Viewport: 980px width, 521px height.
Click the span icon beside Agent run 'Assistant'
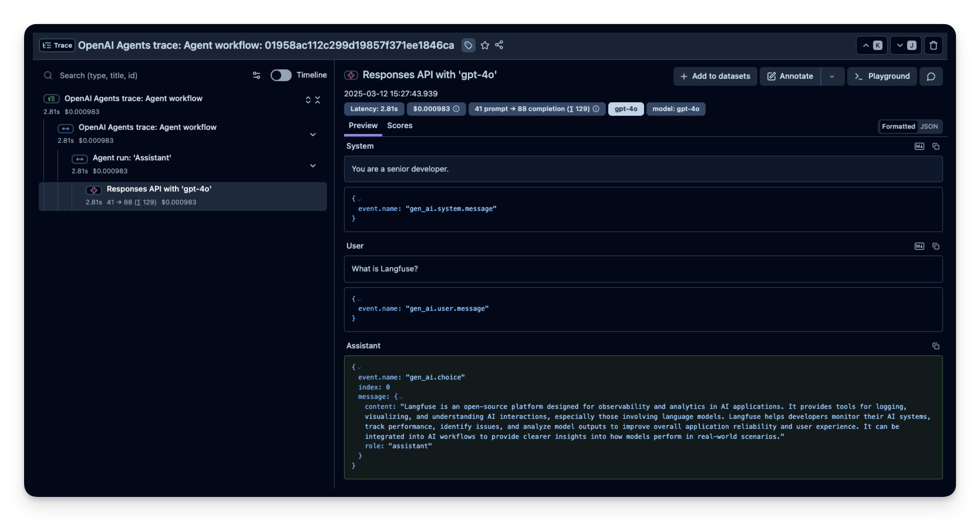point(80,159)
